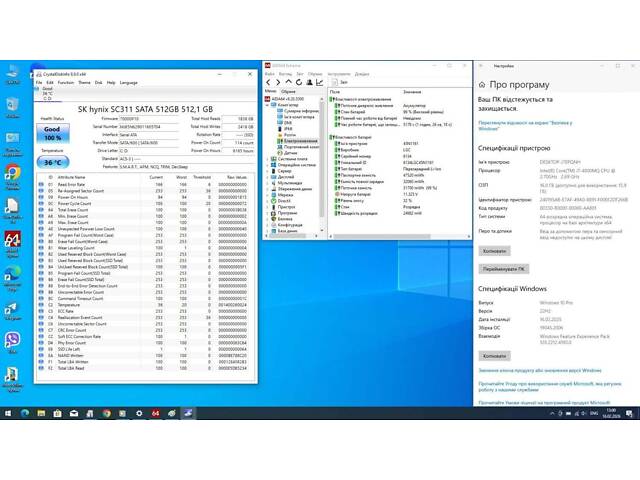Switch to Обране tab in AIDA64
The height and width of the screenshot is (480, 640).
click(x=288, y=91)
